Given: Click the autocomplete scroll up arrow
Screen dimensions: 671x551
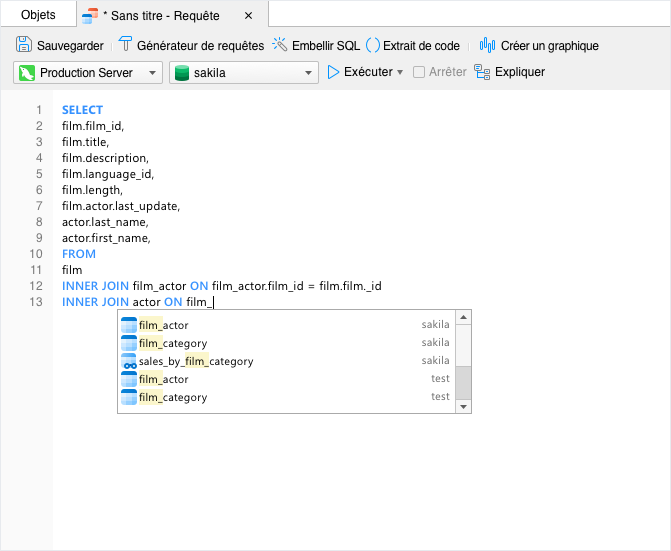Looking at the screenshot, I should [463, 317].
